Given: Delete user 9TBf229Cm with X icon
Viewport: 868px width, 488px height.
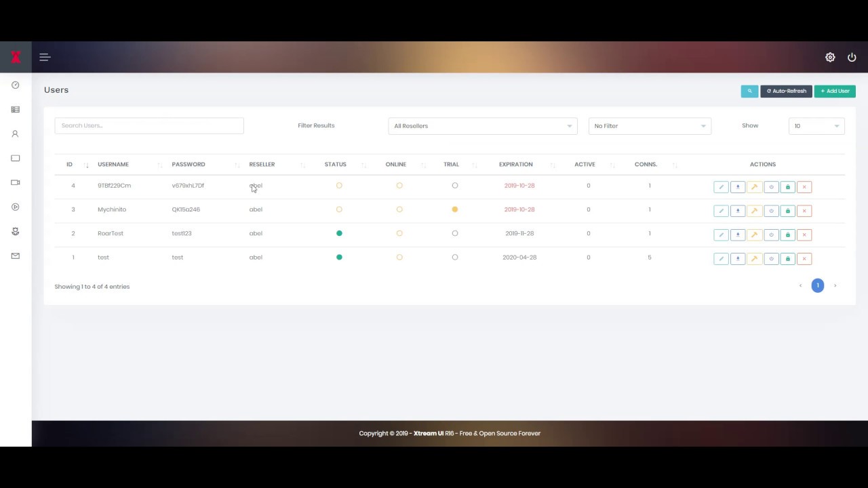Looking at the screenshot, I should (x=804, y=187).
